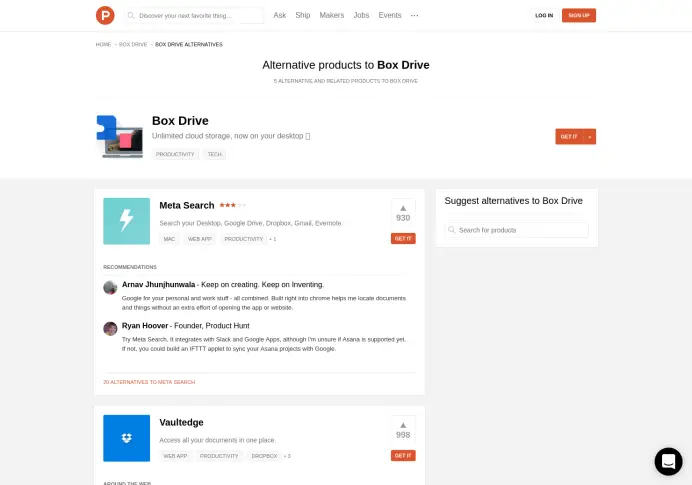Open the Box Drive title link
692x485 pixels.
point(180,121)
